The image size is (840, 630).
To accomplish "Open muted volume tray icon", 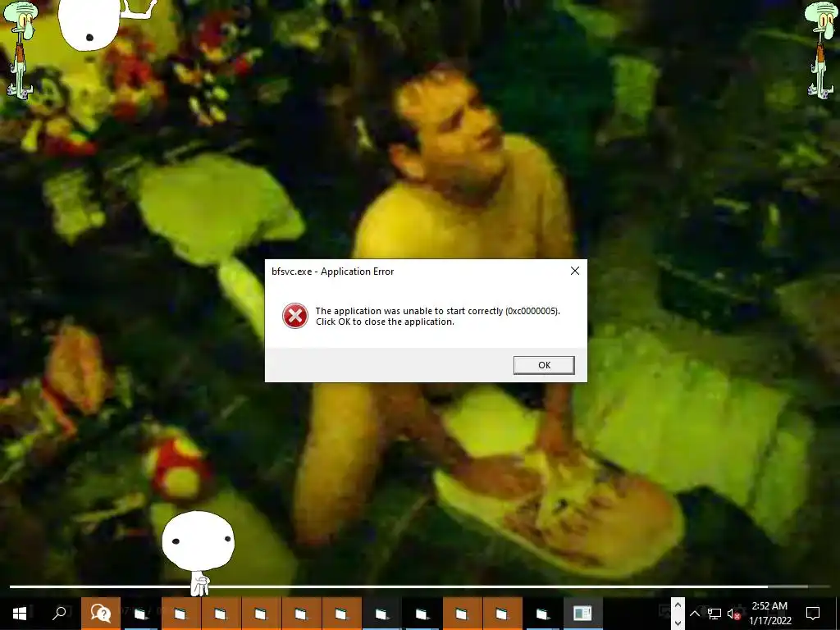I will pos(733,614).
